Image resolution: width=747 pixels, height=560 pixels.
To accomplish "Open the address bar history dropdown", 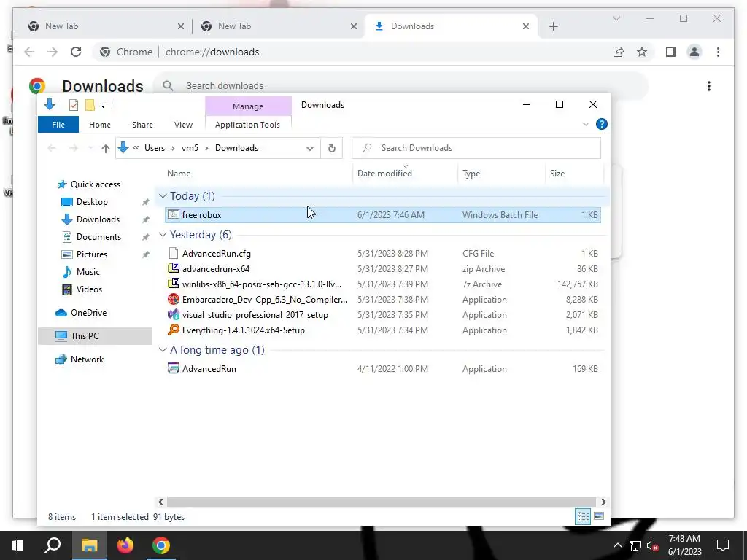I will click(309, 148).
